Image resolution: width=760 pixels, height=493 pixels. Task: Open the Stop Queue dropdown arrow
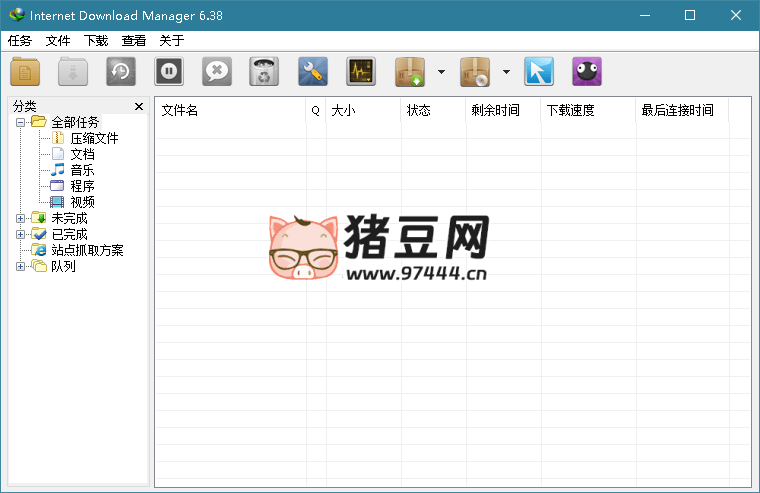[x=506, y=72]
